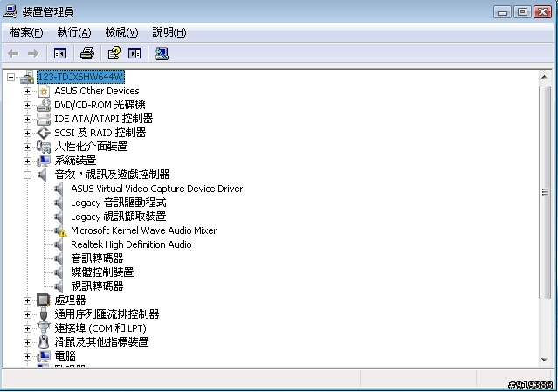Select the 123-TDJX6HW644W computer name
The height and width of the screenshot is (392, 558).
click(81, 77)
